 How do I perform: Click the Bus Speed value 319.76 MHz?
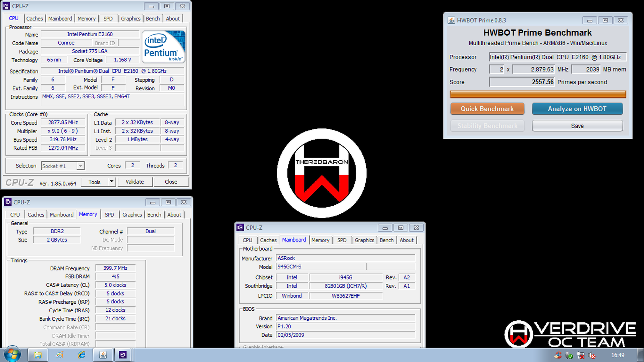pos(63,139)
